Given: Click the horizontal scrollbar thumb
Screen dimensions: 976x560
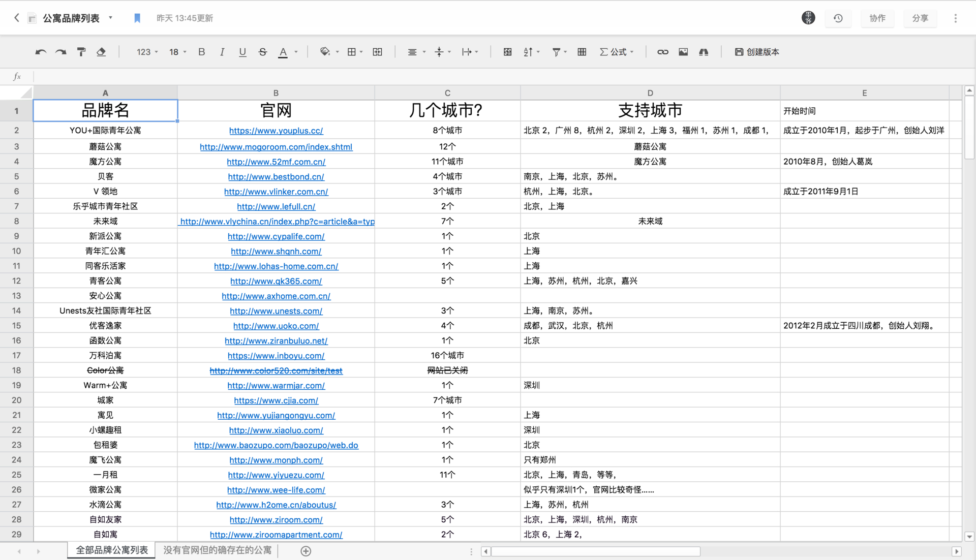Looking at the screenshot, I should pyautogui.click(x=596, y=551).
